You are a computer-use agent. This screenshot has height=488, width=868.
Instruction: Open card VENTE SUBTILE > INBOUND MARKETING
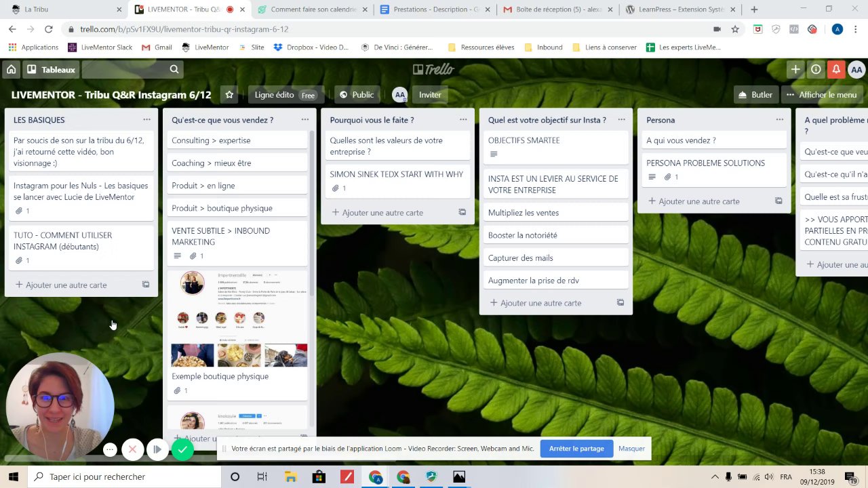click(237, 243)
